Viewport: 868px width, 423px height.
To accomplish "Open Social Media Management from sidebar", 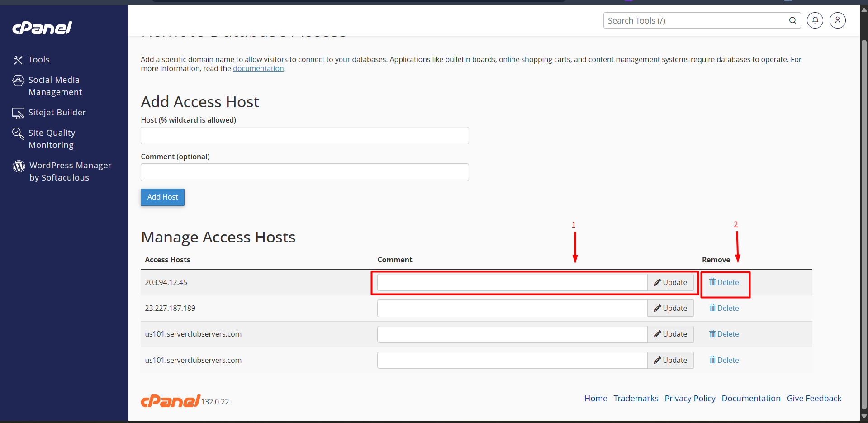I will [55, 86].
